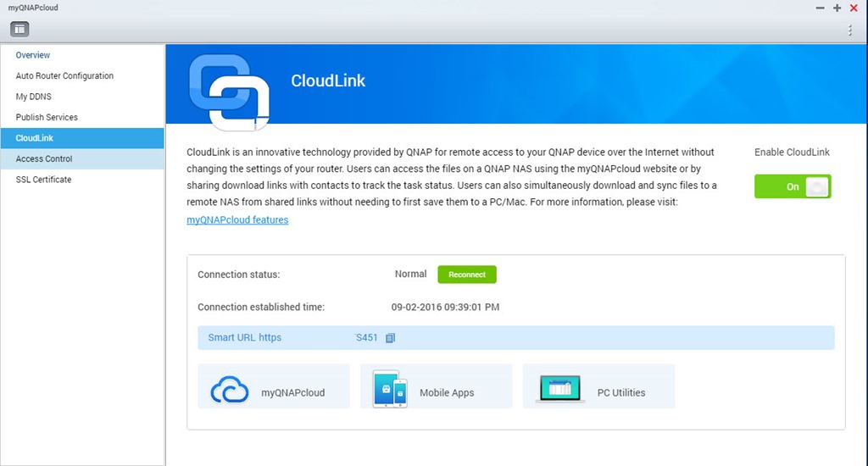Open the myQNAPcloud tile label
The height and width of the screenshot is (466, 868).
point(292,392)
